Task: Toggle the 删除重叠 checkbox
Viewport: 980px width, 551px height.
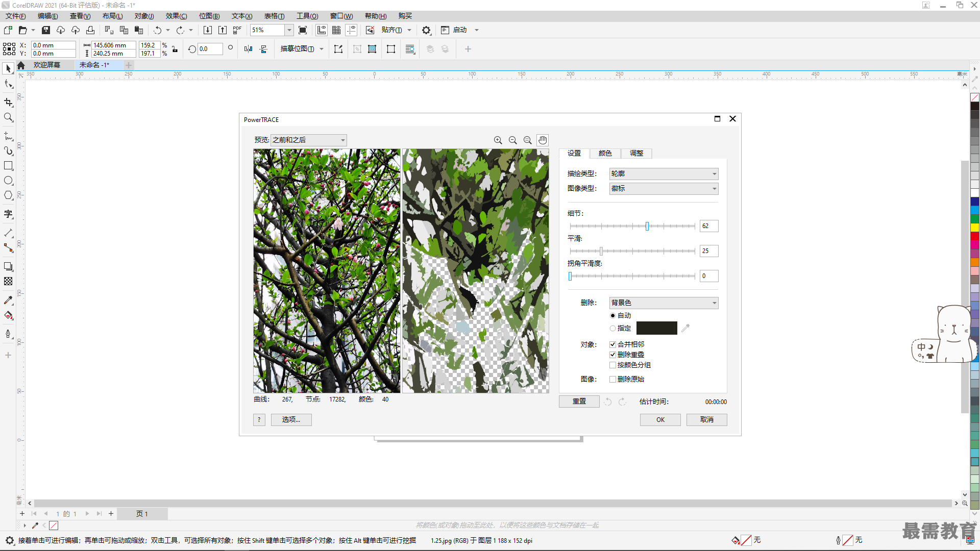Action: (612, 355)
